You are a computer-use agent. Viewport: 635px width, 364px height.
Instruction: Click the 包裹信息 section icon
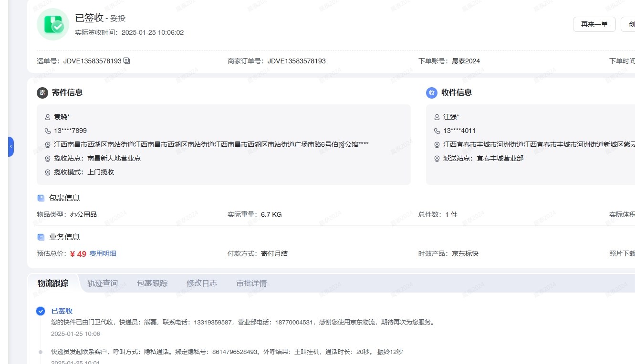[41, 198]
